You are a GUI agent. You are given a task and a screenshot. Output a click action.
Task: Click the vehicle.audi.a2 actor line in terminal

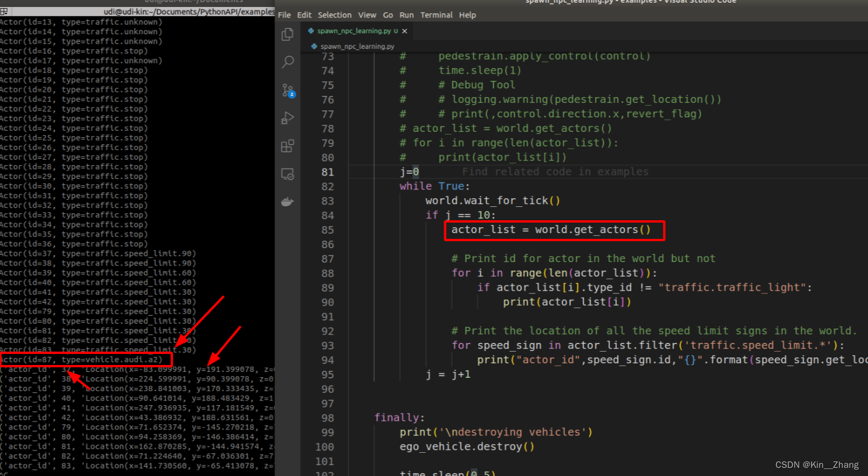coord(81,360)
